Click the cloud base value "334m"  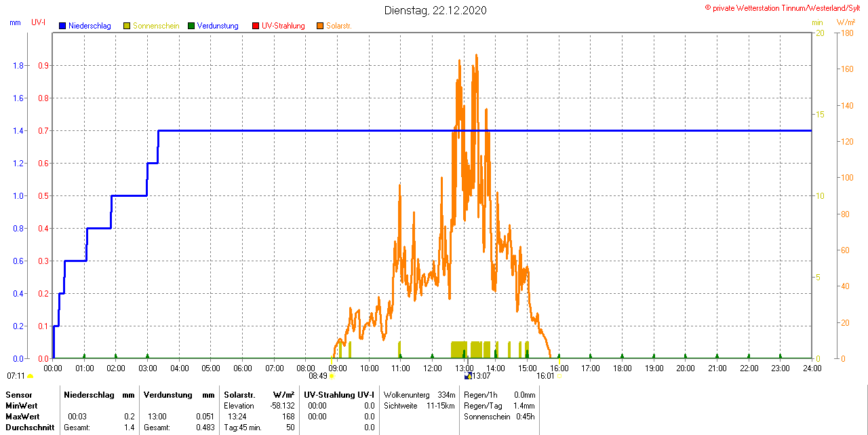tap(446, 394)
